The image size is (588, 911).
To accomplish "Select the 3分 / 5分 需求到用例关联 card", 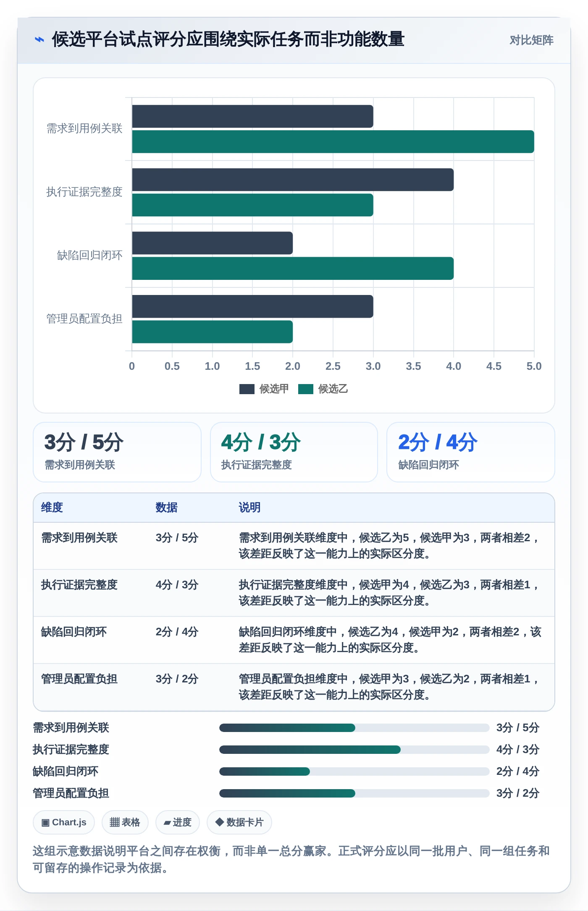I will [117, 452].
